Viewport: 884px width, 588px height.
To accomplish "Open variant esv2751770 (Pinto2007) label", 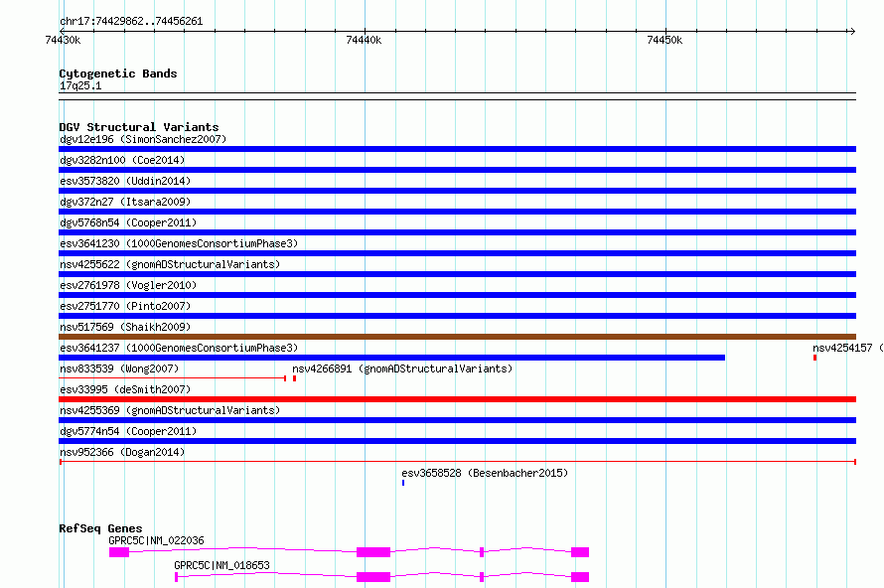I will pyautogui.click(x=125, y=306).
